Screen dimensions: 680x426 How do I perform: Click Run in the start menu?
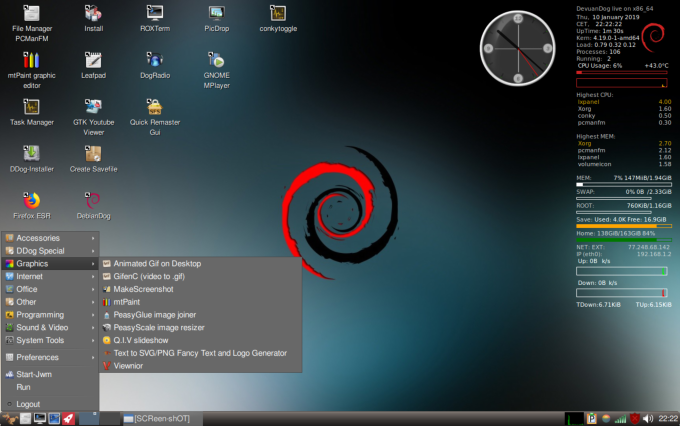pos(50,387)
